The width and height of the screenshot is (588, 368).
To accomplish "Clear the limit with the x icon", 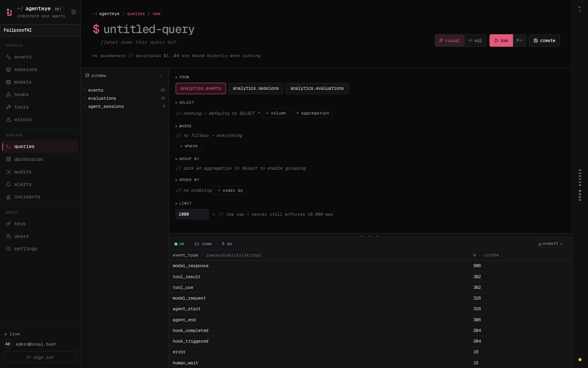I will coord(214,214).
